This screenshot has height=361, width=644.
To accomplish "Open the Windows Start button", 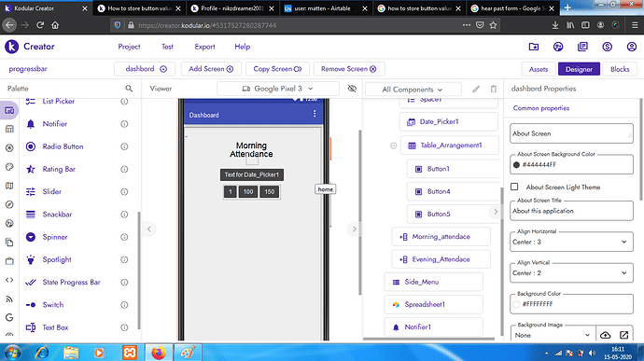I will (x=13, y=353).
